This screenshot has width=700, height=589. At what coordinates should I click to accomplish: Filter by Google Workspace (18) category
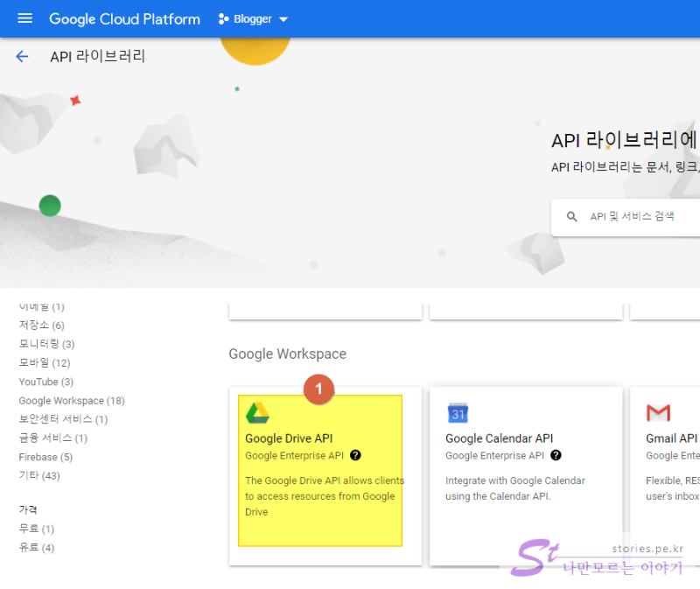72,401
